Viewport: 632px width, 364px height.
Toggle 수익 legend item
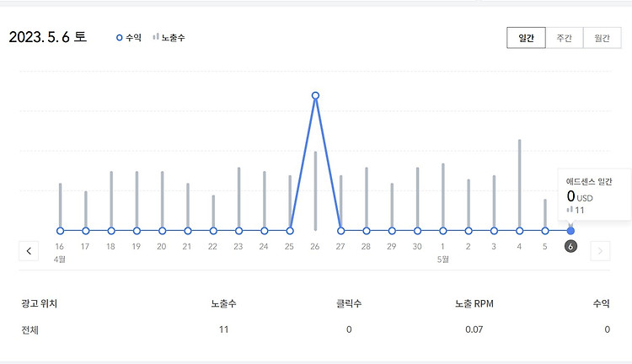129,37
